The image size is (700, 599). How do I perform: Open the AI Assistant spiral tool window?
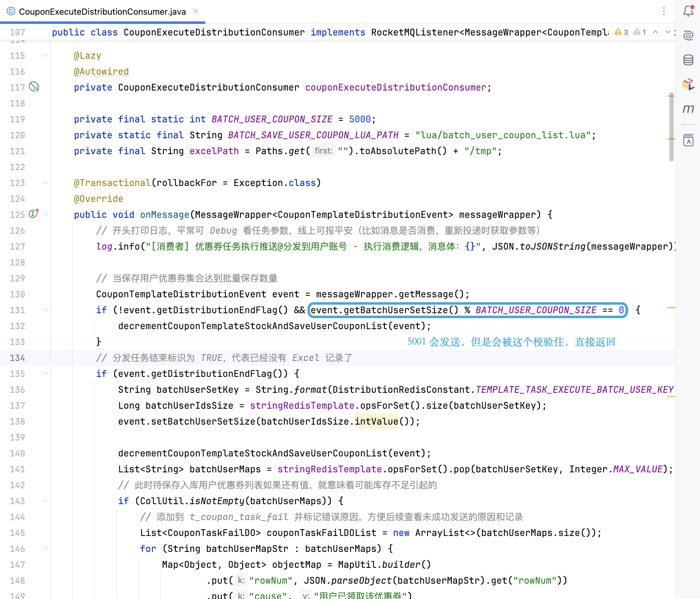pos(688,35)
